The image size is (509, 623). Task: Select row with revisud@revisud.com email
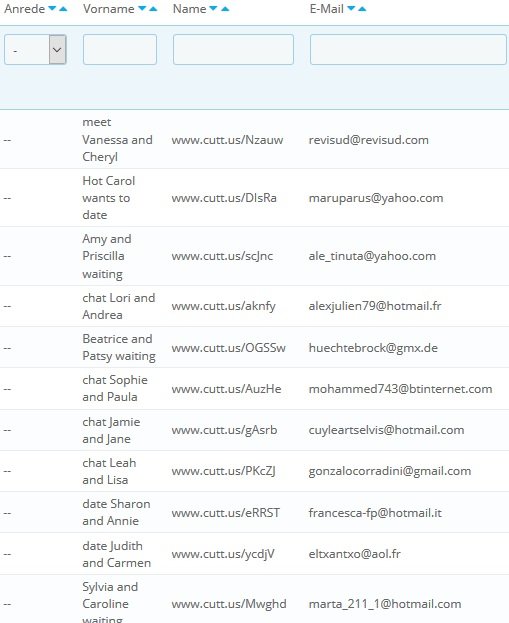pos(254,139)
